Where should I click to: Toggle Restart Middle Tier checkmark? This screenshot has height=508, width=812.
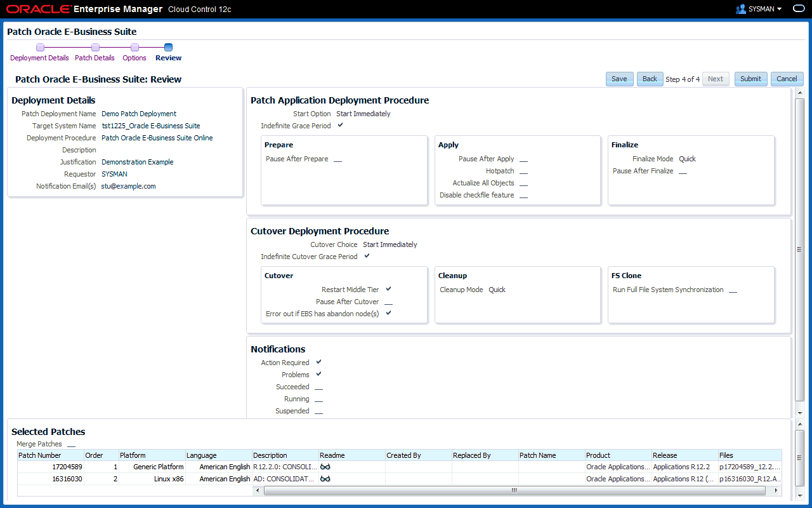tap(388, 289)
